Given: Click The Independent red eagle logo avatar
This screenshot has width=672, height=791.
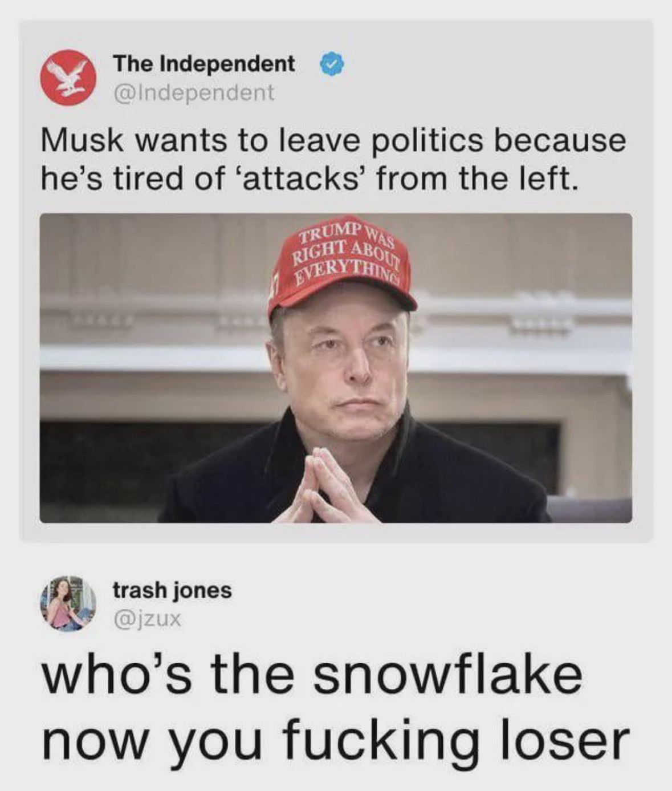Looking at the screenshot, I should (68, 78).
